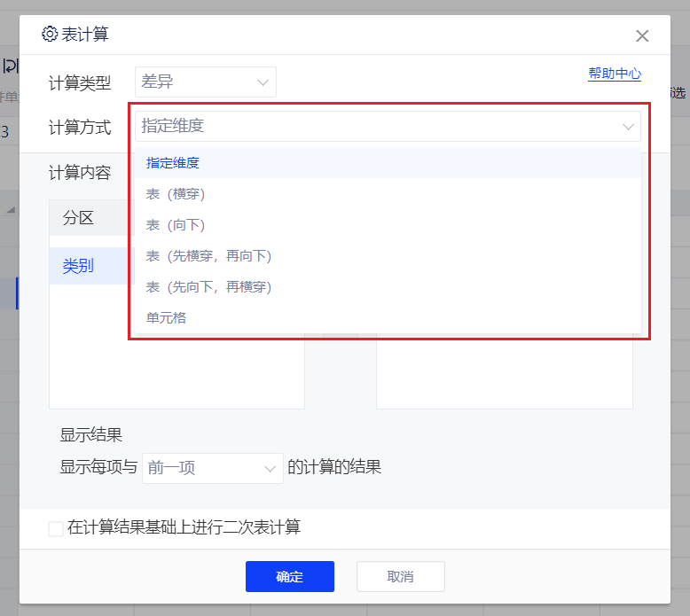Select the 指定维度 option in the list
The image size is (690, 616).
173,163
